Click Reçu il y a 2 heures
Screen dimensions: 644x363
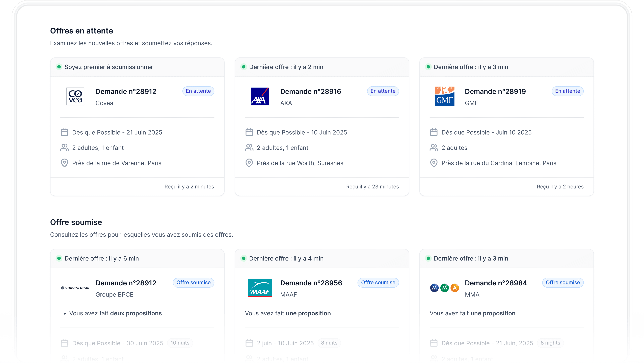click(x=560, y=187)
